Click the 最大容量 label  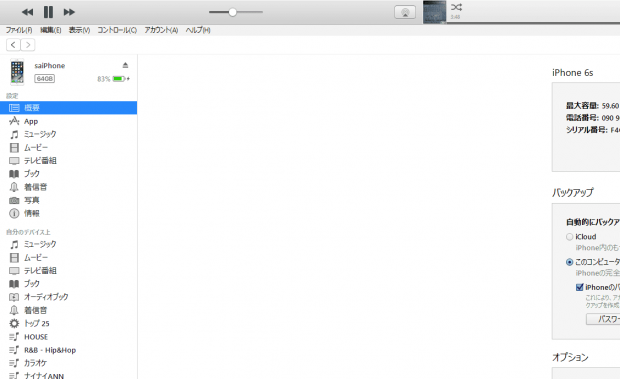pos(582,106)
